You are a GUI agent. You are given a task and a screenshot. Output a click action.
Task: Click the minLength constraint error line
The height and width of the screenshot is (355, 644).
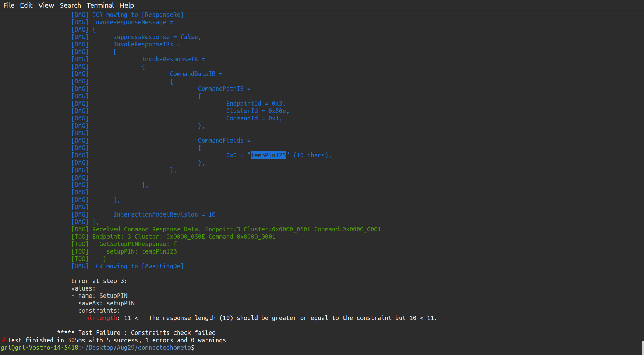tap(102, 318)
